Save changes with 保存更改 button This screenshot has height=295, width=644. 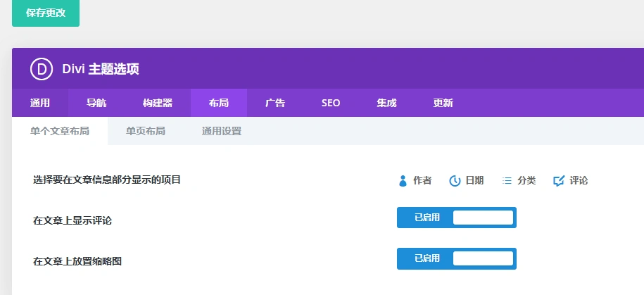point(46,13)
